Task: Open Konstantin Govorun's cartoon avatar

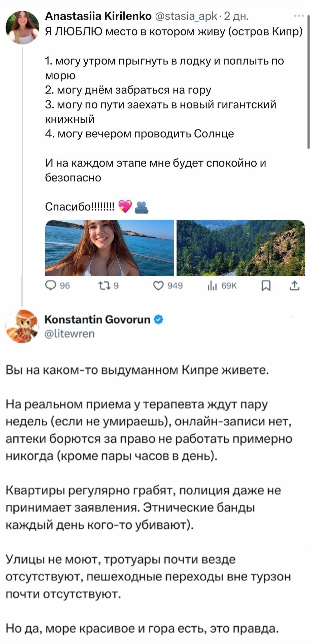Action: (22, 326)
